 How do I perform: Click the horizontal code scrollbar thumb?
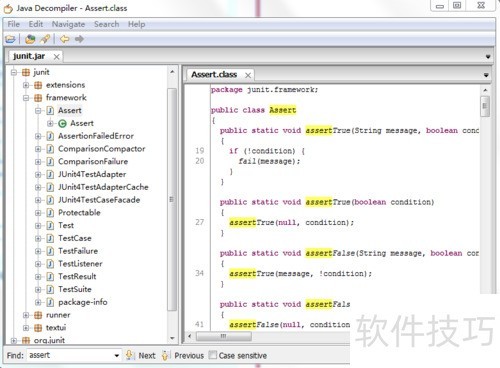tap(224, 336)
